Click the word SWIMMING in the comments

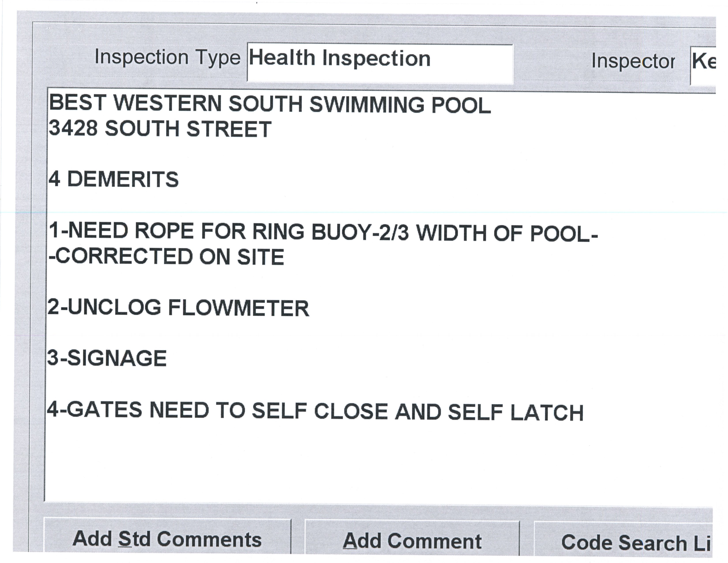(367, 104)
